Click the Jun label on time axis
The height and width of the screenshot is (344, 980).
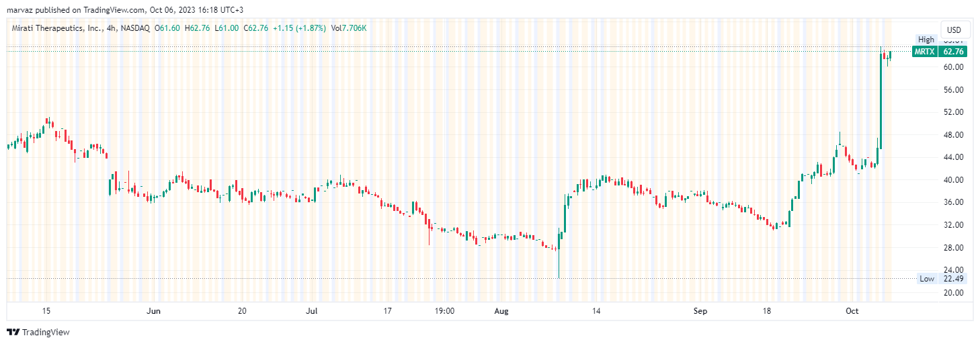[154, 311]
